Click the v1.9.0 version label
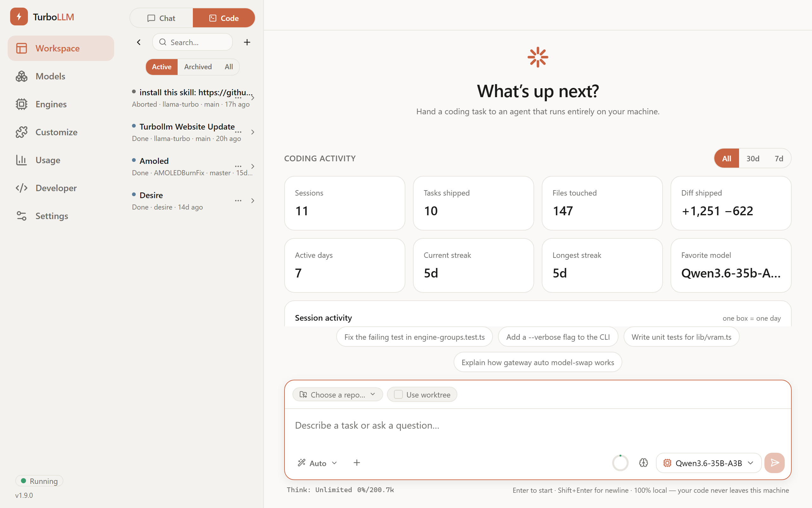 24,495
